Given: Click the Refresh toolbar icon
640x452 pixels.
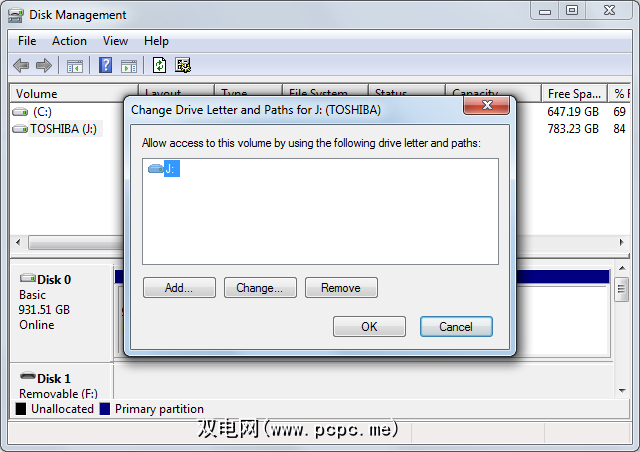Looking at the screenshot, I should (159, 65).
